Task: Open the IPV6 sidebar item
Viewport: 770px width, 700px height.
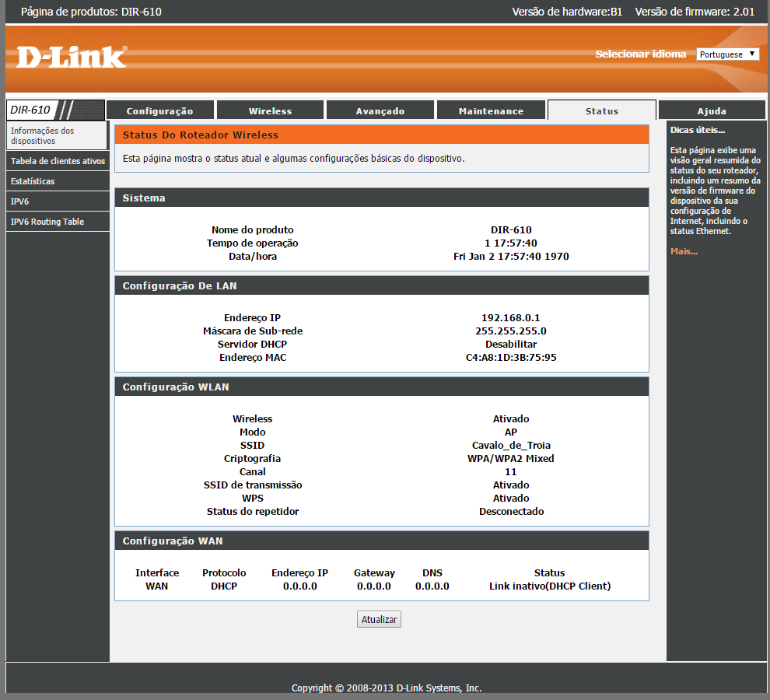Action: pos(58,201)
